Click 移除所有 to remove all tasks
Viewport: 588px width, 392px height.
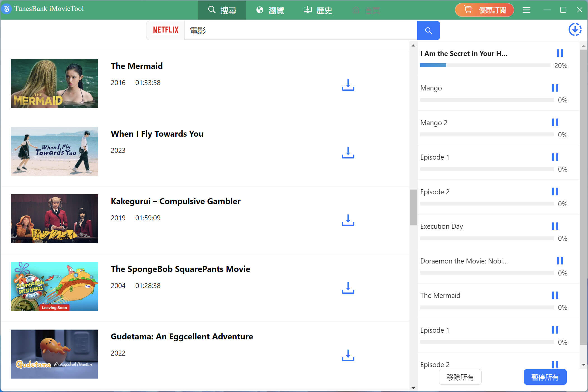click(x=460, y=377)
